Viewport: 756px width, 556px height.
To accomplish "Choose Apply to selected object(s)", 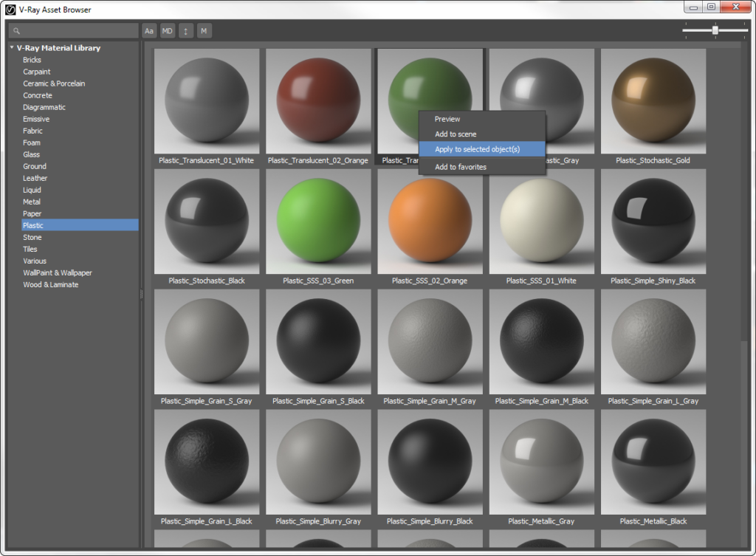I will (x=481, y=149).
